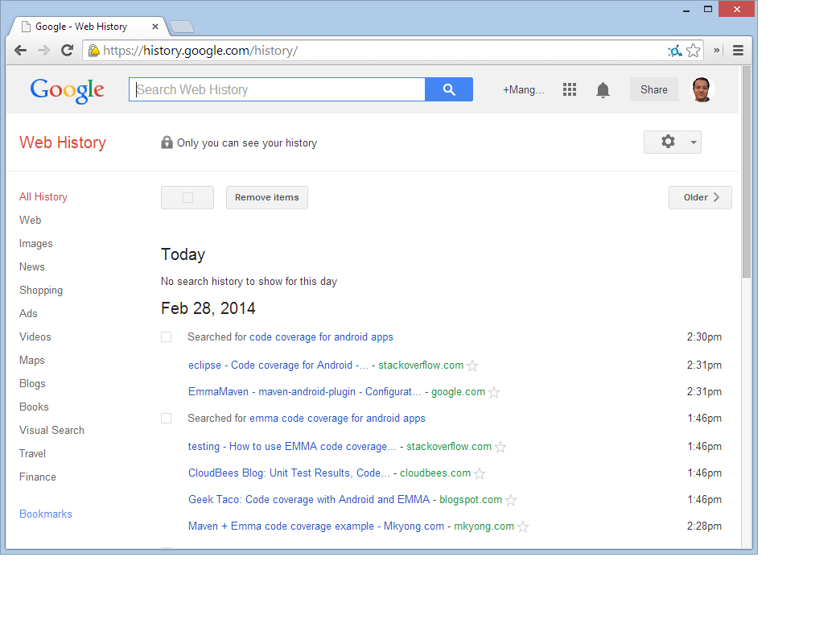Toggle the select-all checkbox

187,198
